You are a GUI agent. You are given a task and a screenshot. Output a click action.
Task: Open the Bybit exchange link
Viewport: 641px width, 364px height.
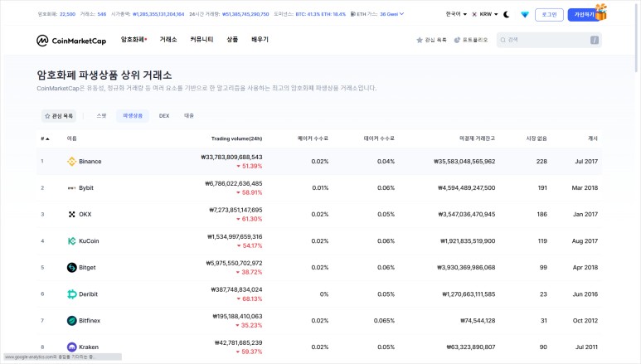pyautogui.click(x=86, y=188)
